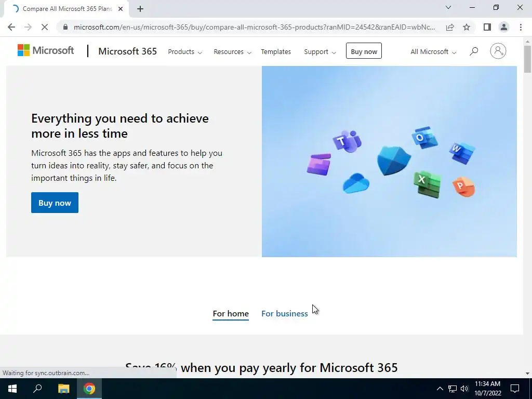Image resolution: width=532 pixels, height=399 pixels.
Task: Click the scrollbar down arrow
Action: click(527, 374)
